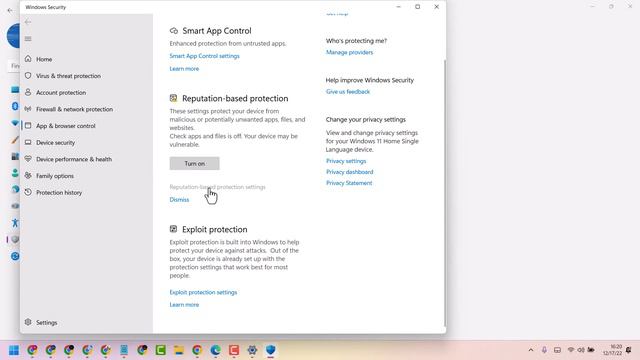The image size is (640, 360).
Task: Open the Manage providers link
Action: click(349, 52)
